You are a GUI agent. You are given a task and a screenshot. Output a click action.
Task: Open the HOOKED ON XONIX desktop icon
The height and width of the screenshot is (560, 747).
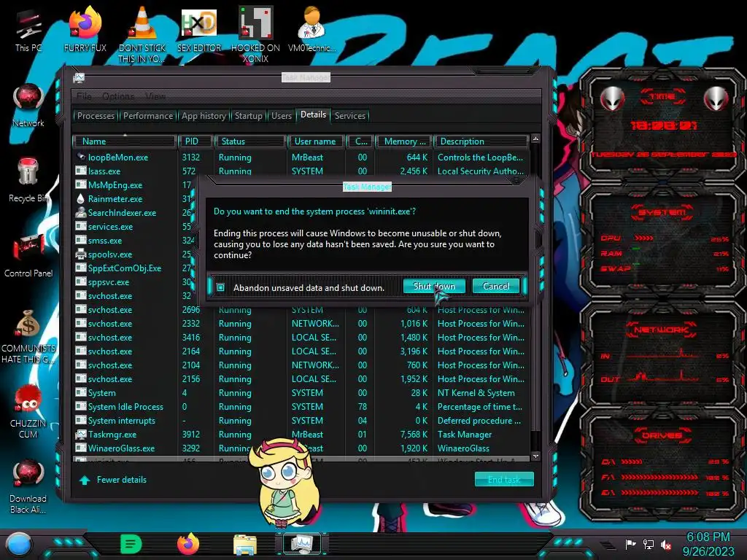(255, 34)
